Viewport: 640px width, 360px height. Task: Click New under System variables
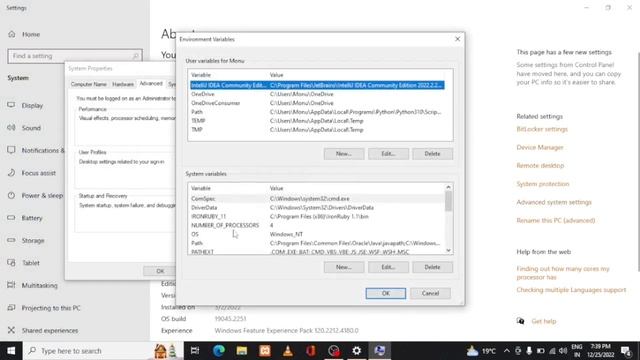[344, 267]
